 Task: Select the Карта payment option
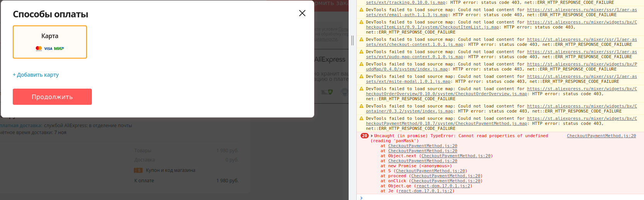[x=50, y=42]
